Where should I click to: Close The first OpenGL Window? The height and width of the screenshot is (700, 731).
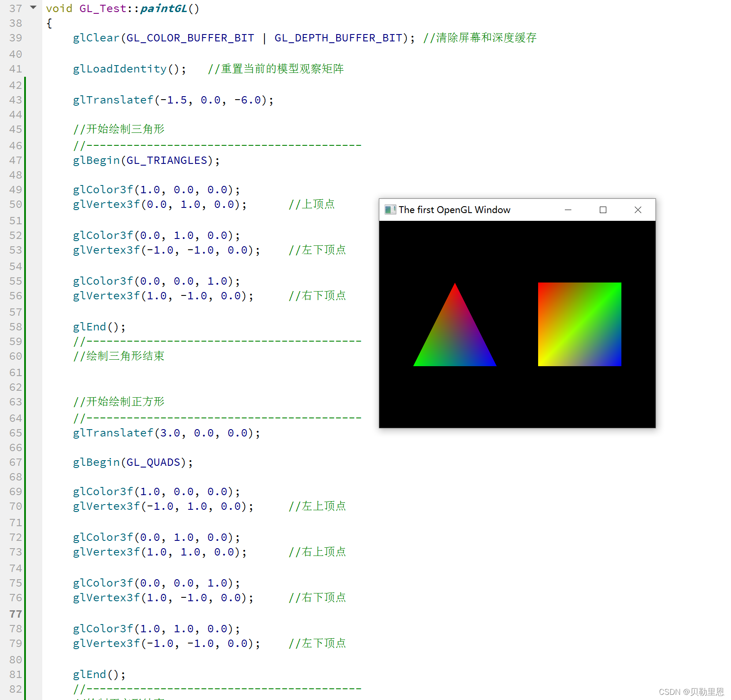(x=638, y=210)
